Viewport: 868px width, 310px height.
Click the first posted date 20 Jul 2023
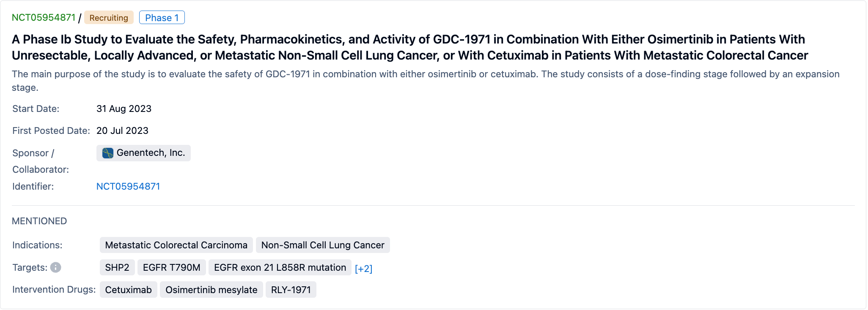122,131
